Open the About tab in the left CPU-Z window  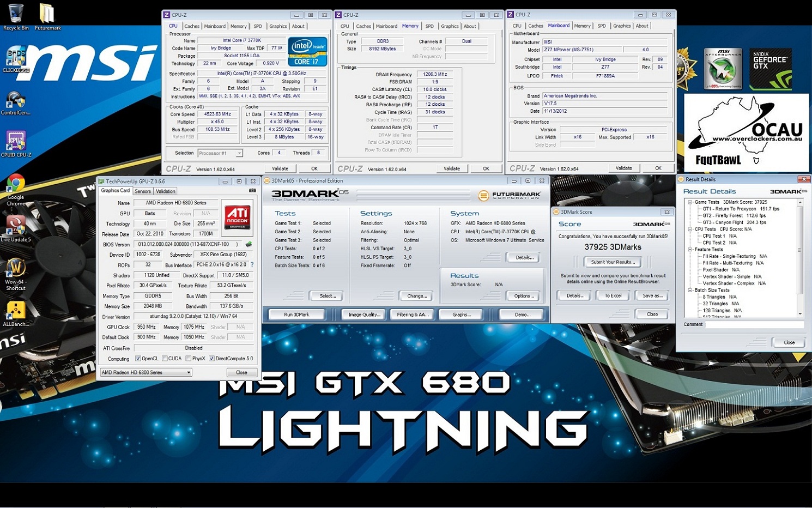[x=298, y=26]
